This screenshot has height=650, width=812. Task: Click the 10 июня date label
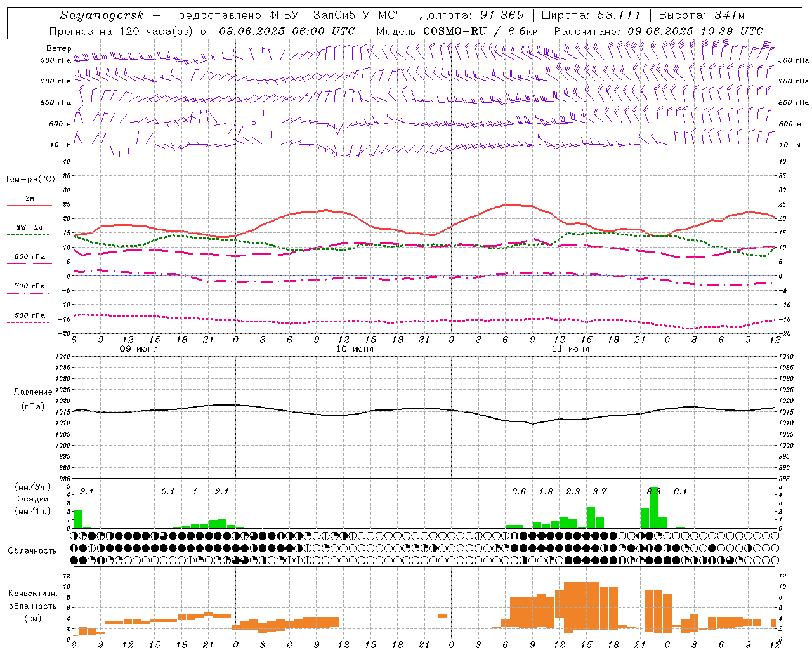coord(355,349)
